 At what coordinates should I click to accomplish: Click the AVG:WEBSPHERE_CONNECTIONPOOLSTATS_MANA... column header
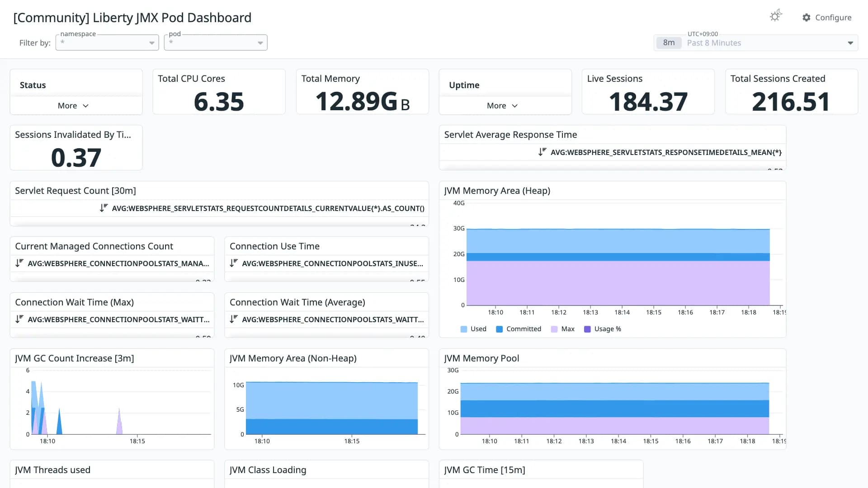[118, 263]
